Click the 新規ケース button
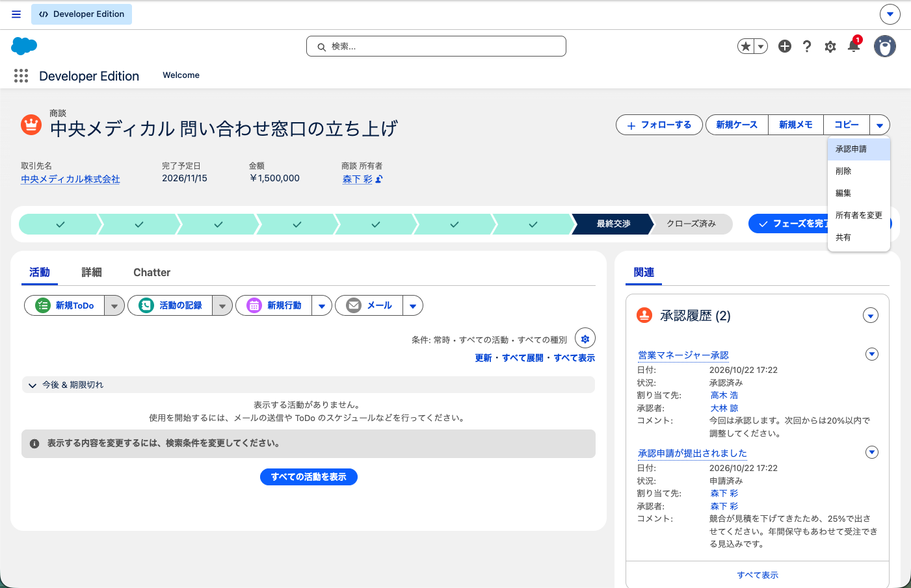The height and width of the screenshot is (588, 911). point(737,125)
